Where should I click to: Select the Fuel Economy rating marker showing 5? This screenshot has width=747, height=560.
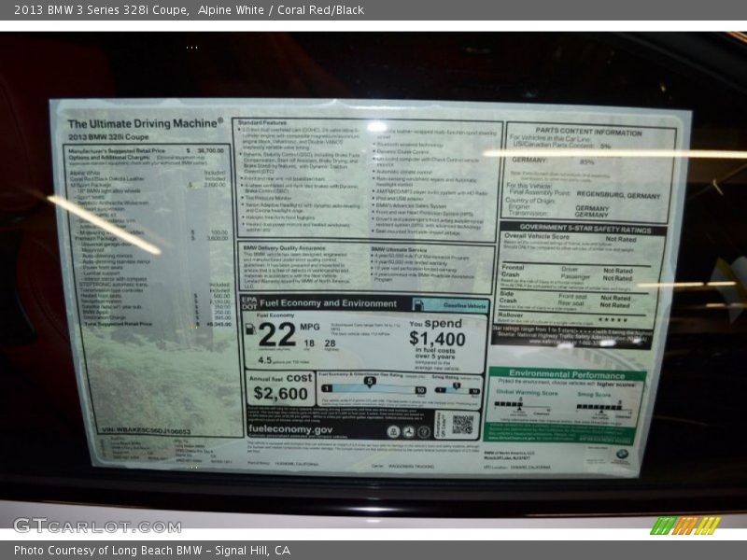pos(370,381)
